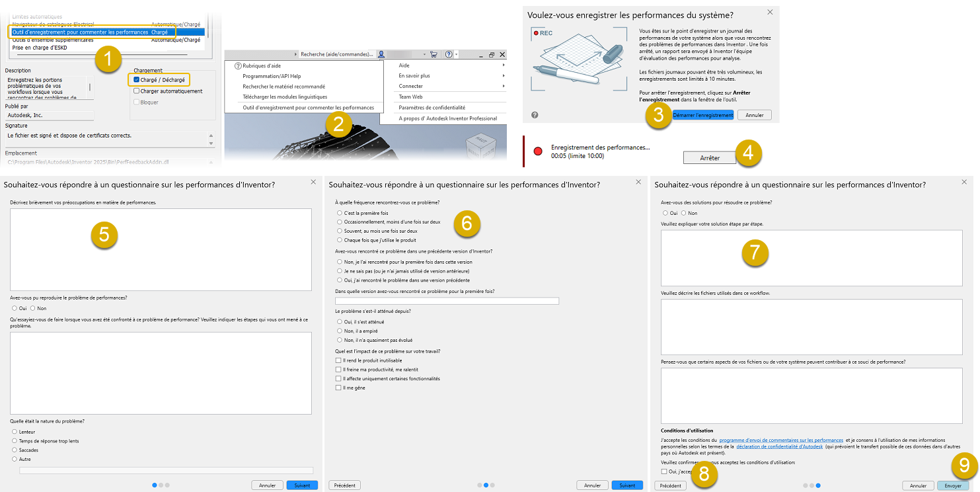980x492 pixels.
Task: Check 'Il affecte uniquement certaines fonctionnalités'
Action: click(338, 379)
